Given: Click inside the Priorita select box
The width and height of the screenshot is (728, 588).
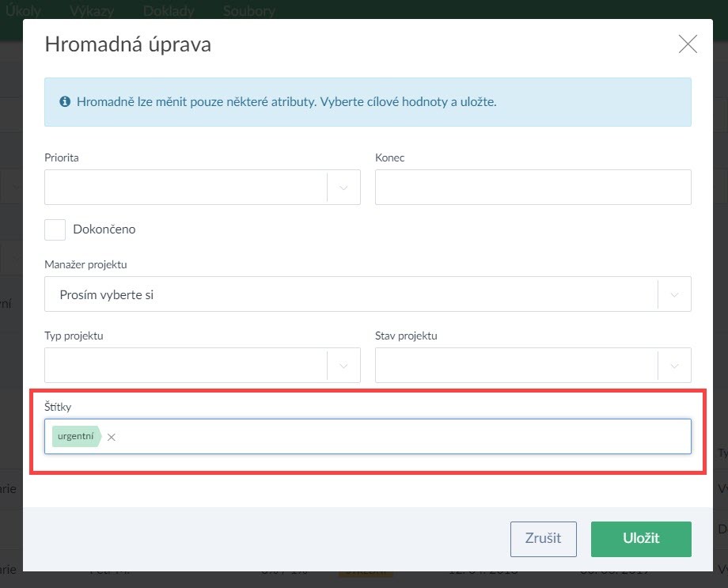Looking at the screenshot, I should pos(186,188).
